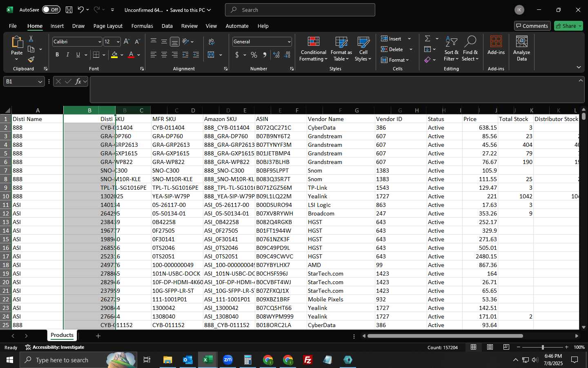
Task: Switch to the Data tab
Action: [x=167, y=26]
